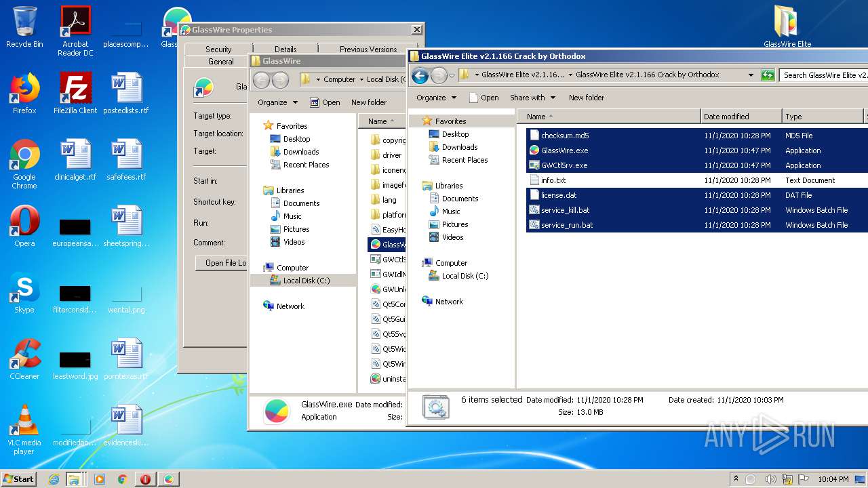Open Skype desktop shortcut
Image resolution: width=868 pixels, height=488 pixels.
(24, 292)
